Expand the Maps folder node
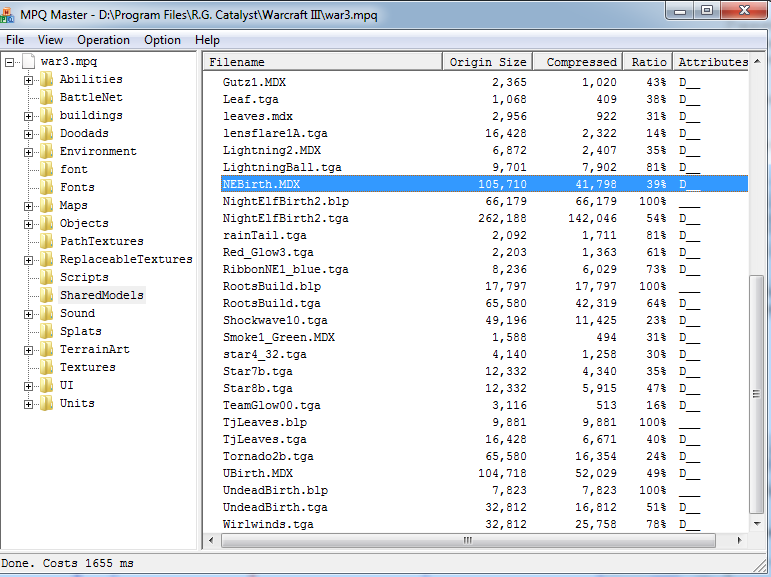The width and height of the screenshot is (771, 577). point(28,206)
